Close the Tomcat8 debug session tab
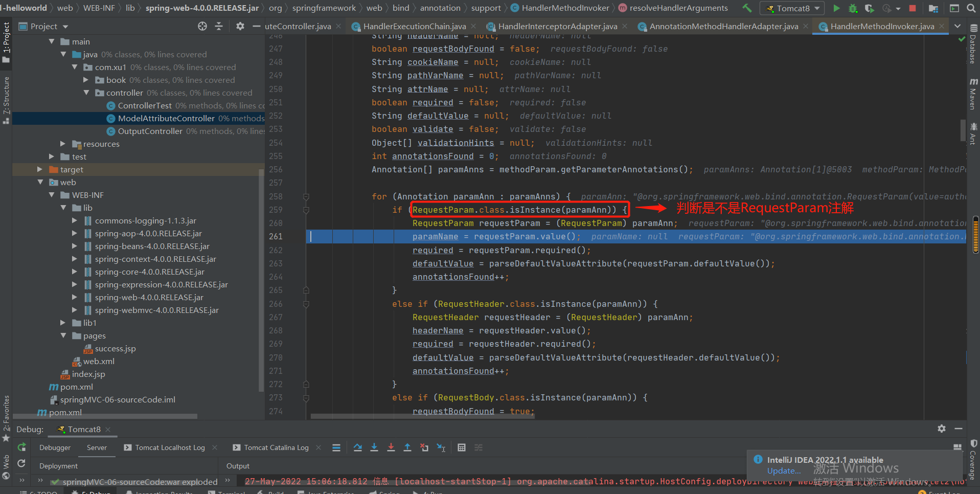 pos(108,430)
